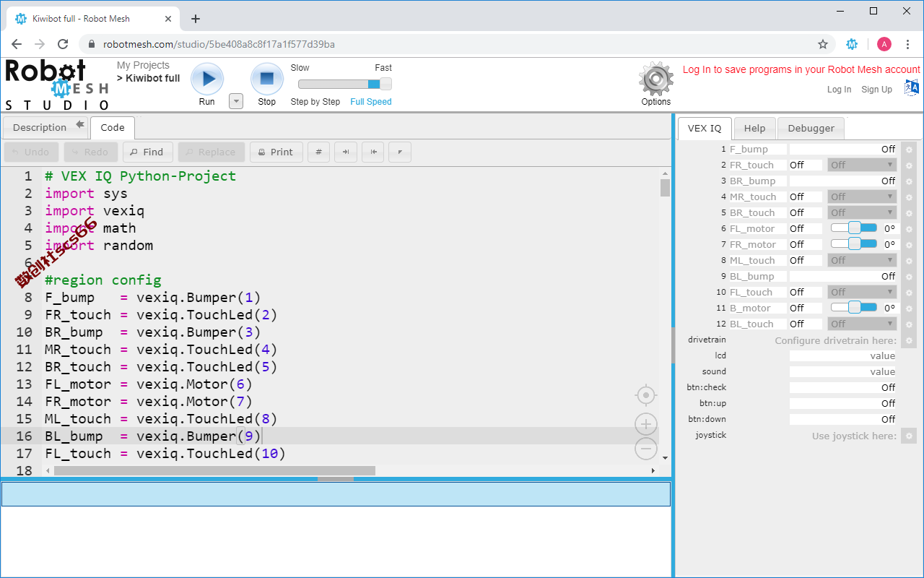Select Kiwibot full browser tab

click(94, 19)
